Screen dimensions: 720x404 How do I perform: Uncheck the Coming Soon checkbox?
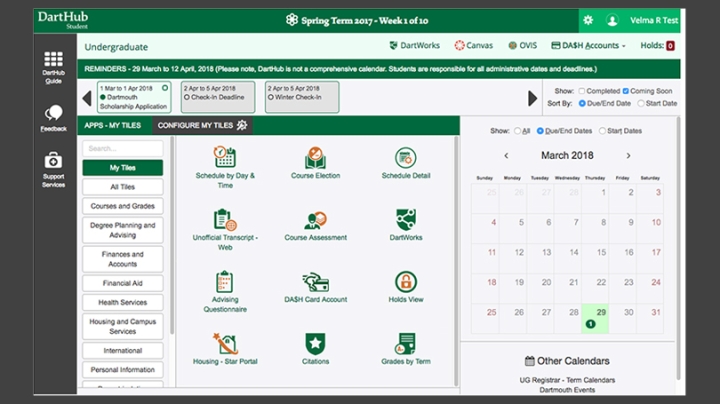click(x=625, y=91)
